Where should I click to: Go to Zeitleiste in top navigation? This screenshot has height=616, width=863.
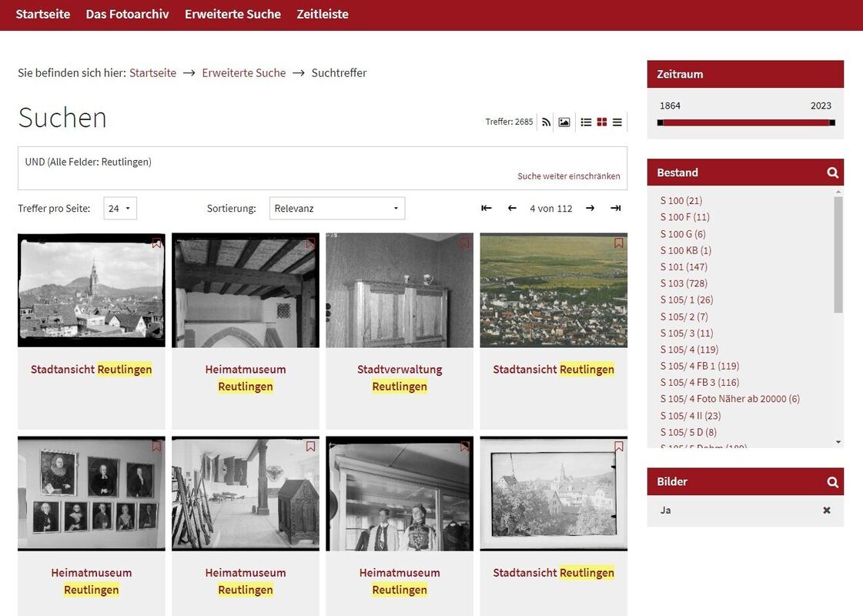tap(323, 14)
